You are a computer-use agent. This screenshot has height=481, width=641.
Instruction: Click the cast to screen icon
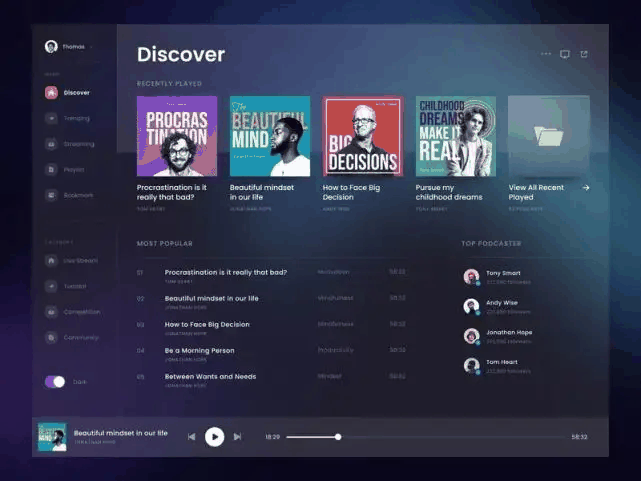pyautogui.click(x=565, y=54)
